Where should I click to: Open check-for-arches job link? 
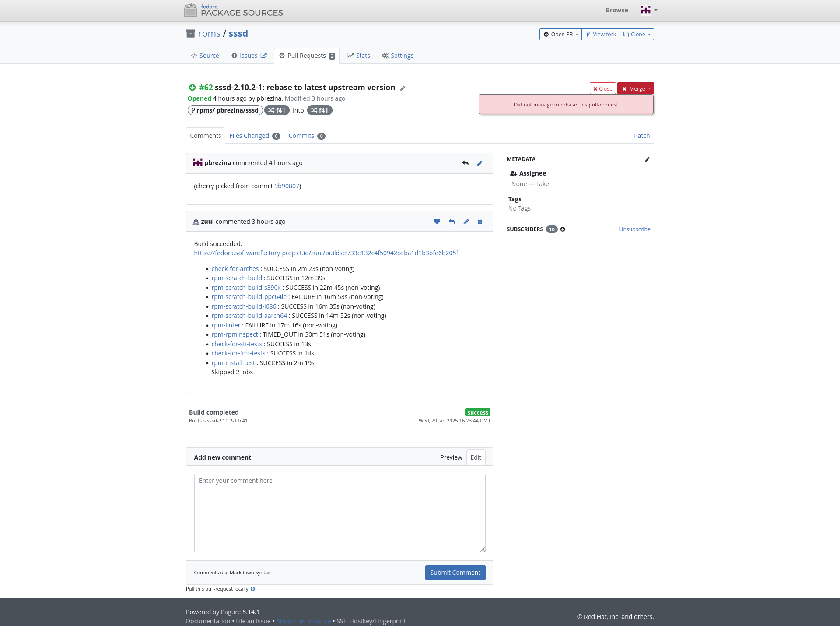(x=235, y=269)
